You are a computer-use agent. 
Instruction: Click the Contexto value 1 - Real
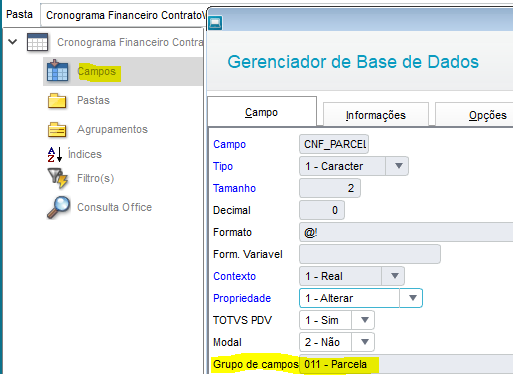(324, 276)
